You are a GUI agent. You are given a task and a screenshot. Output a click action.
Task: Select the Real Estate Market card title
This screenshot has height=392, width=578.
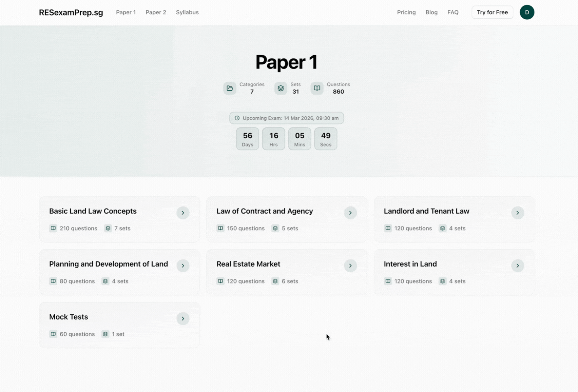[248, 264]
